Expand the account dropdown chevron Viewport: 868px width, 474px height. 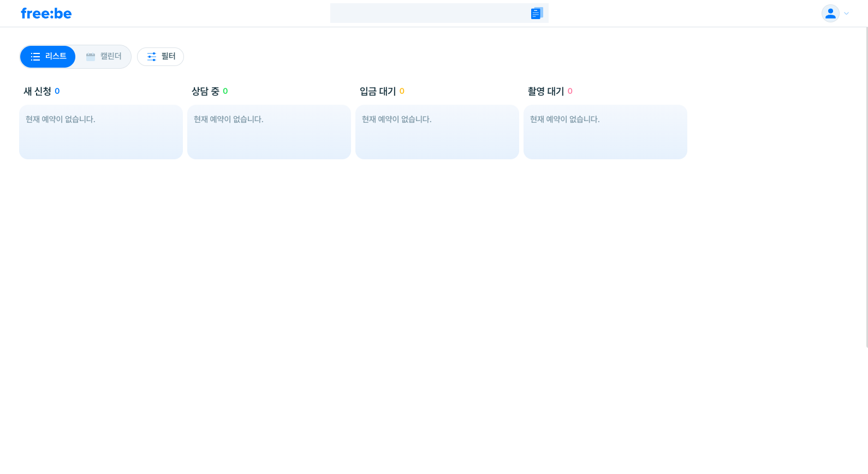point(846,14)
